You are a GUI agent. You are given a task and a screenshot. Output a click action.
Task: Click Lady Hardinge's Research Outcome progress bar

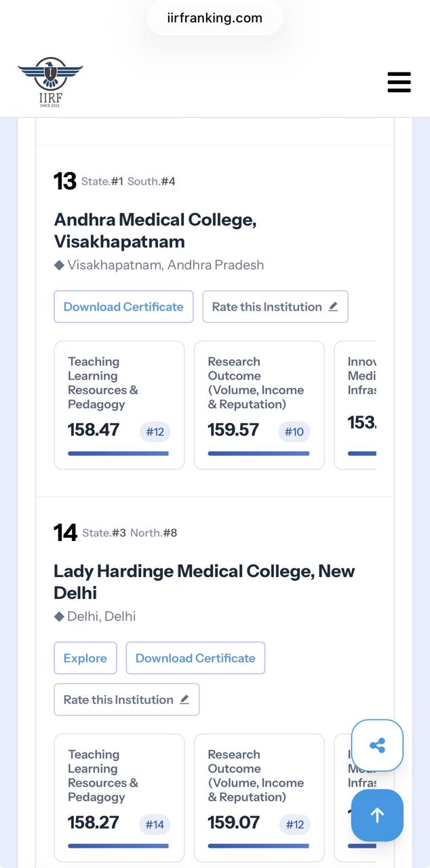click(x=258, y=846)
